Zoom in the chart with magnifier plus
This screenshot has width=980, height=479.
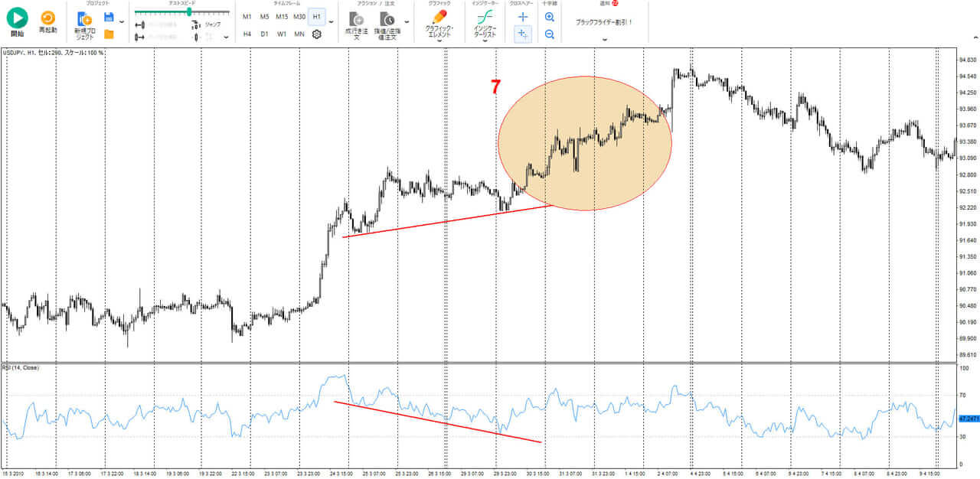click(x=549, y=17)
